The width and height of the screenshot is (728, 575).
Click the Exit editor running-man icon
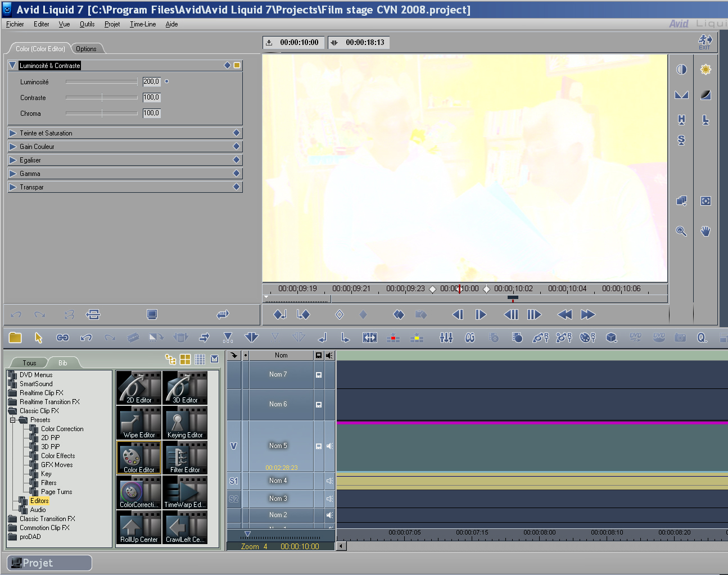click(705, 42)
